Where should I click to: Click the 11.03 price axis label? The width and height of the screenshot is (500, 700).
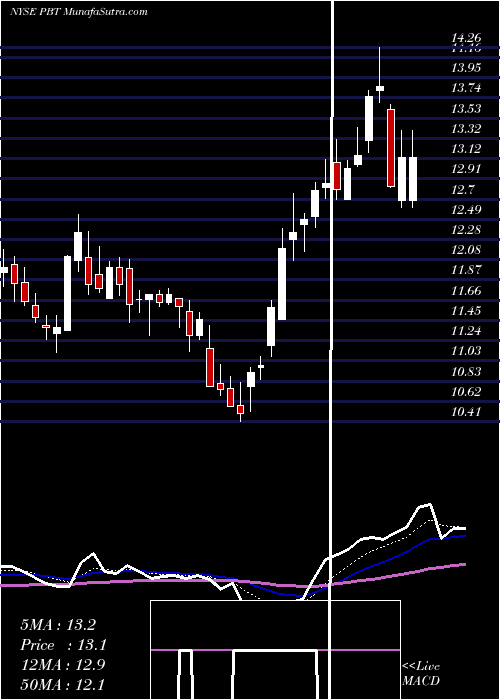pyautogui.click(x=467, y=350)
